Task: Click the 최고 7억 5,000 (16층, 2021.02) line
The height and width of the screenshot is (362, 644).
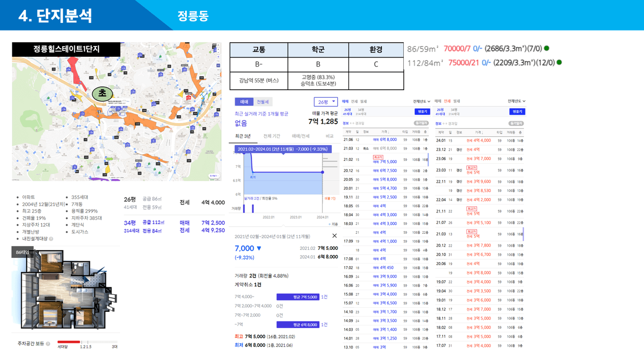Action: point(265,337)
